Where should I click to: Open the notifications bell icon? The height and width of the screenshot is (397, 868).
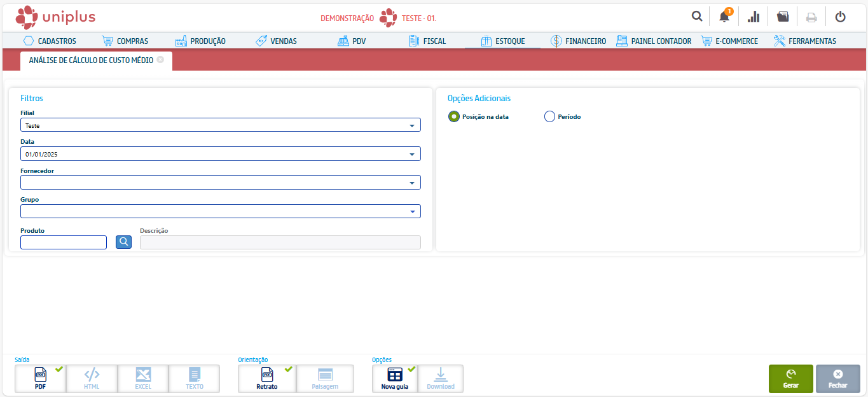pos(724,17)
